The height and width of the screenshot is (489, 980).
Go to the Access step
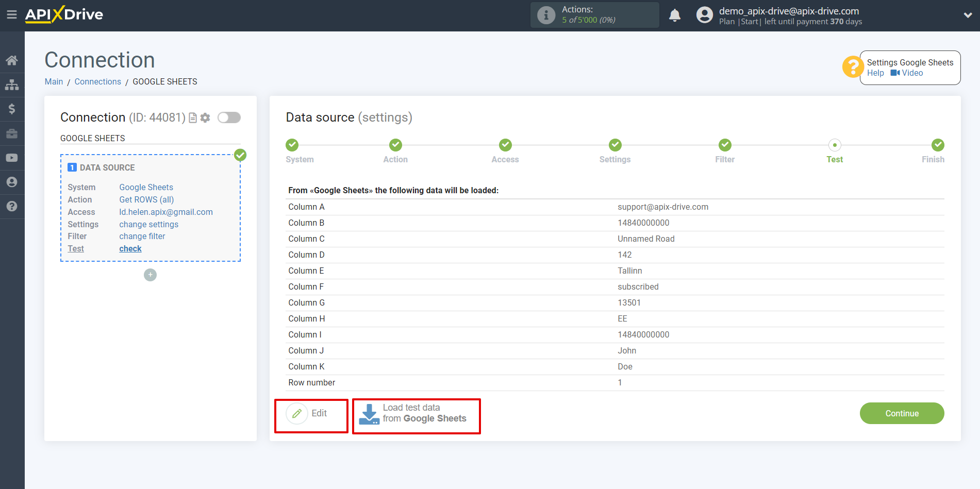[x=505, y=151]
